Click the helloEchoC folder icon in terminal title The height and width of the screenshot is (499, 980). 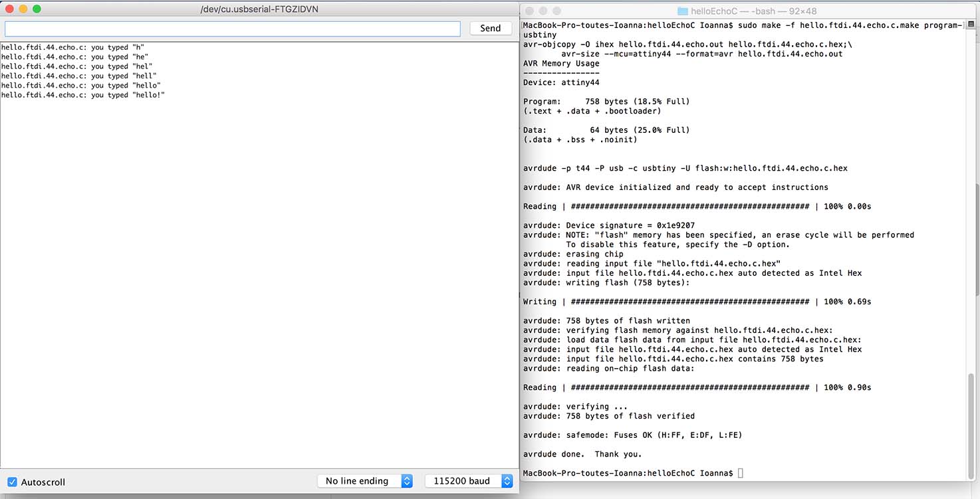coord(682,11)
